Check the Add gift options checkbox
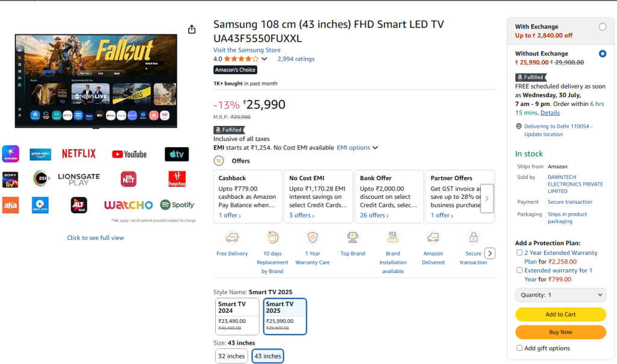This screenshot has width=617, height=364. tap(519, 348)
